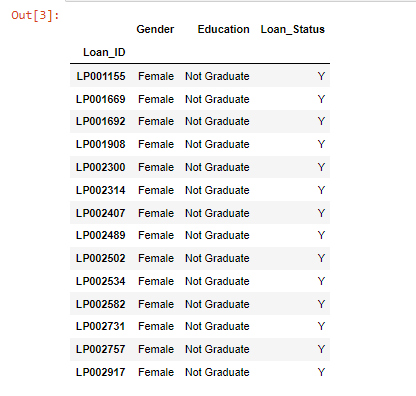This screenshot has width=416, height=396.
Task: Select row index LP001692
Action: (101, 121)
